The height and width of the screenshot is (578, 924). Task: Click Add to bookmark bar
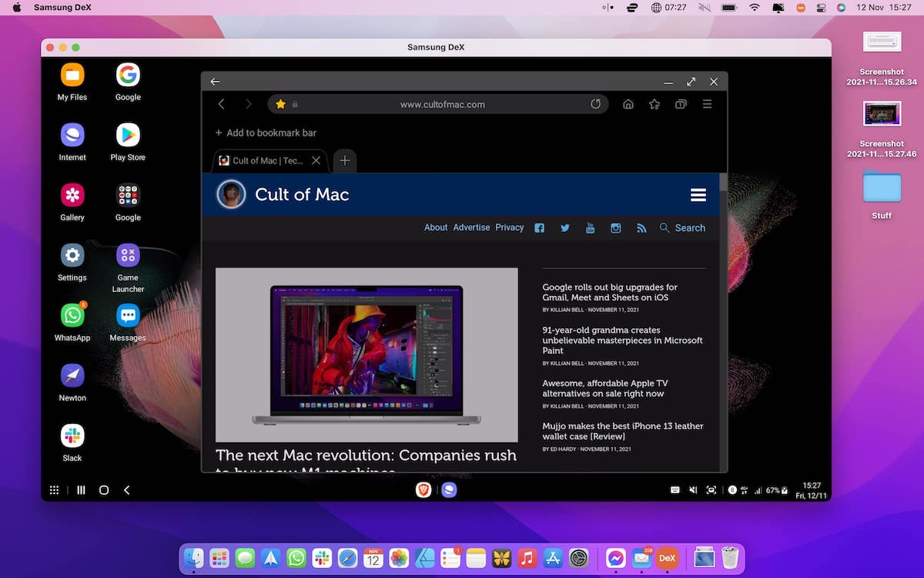266,133
